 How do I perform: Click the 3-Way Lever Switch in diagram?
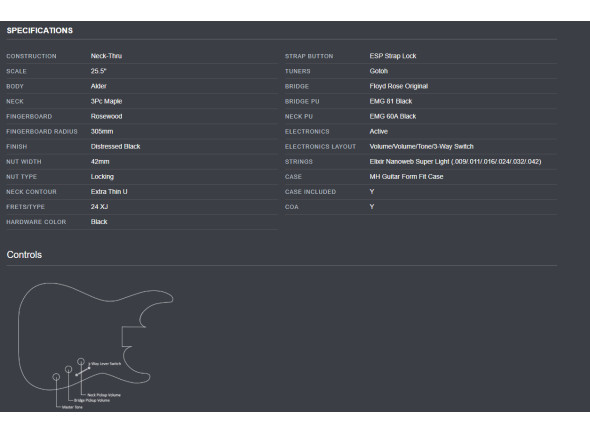pyautogui.click(x=83, y=372)
